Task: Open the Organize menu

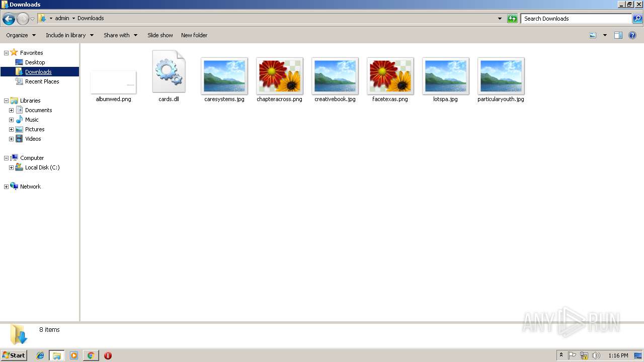Action: click(x=21, y=35)
